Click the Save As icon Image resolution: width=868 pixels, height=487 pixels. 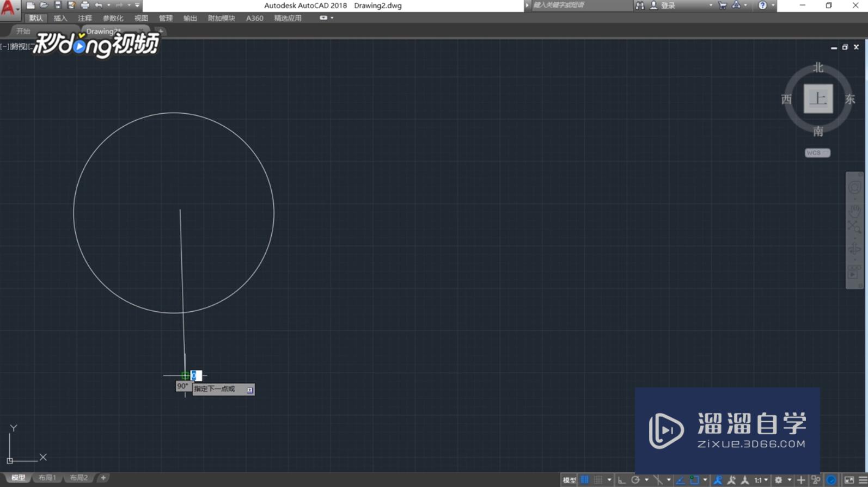point(71,5)
